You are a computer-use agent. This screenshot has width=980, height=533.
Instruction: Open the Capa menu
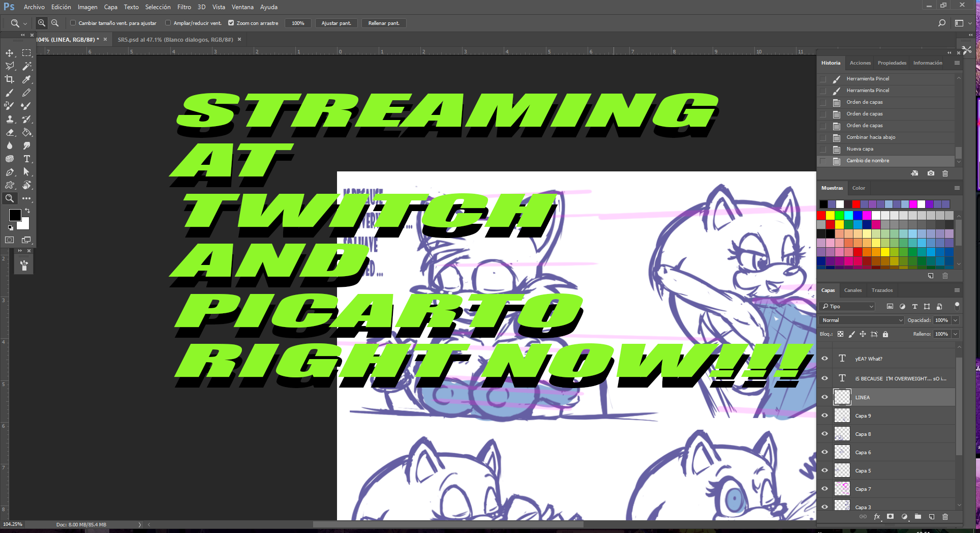click(x=111, y=7)
